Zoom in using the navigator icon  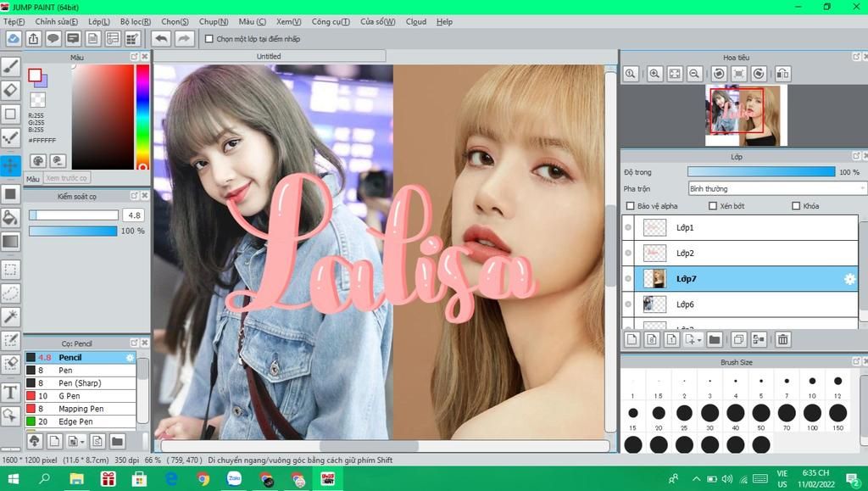[654, 74]
